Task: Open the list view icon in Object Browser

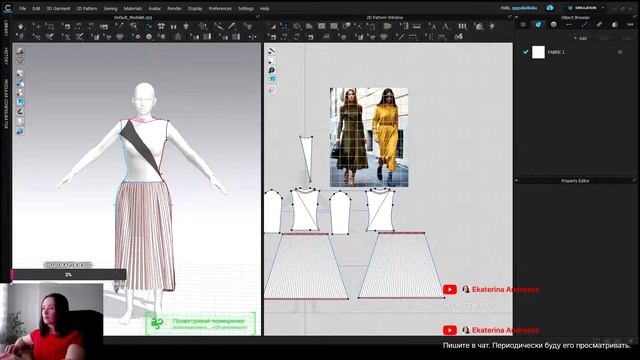Action: click(523, 24)
